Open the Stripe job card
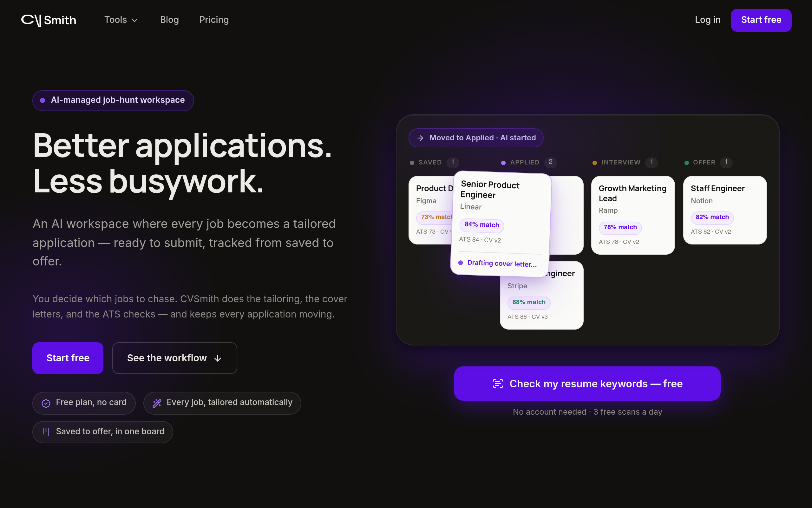This screenshot has height=508, width=812. (541, 301)
